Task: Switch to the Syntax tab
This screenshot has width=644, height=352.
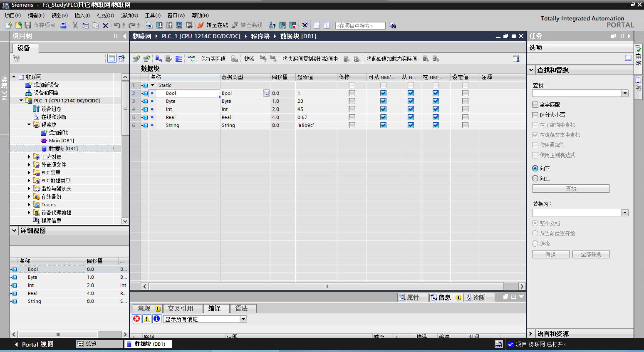Action: point(243,308)
